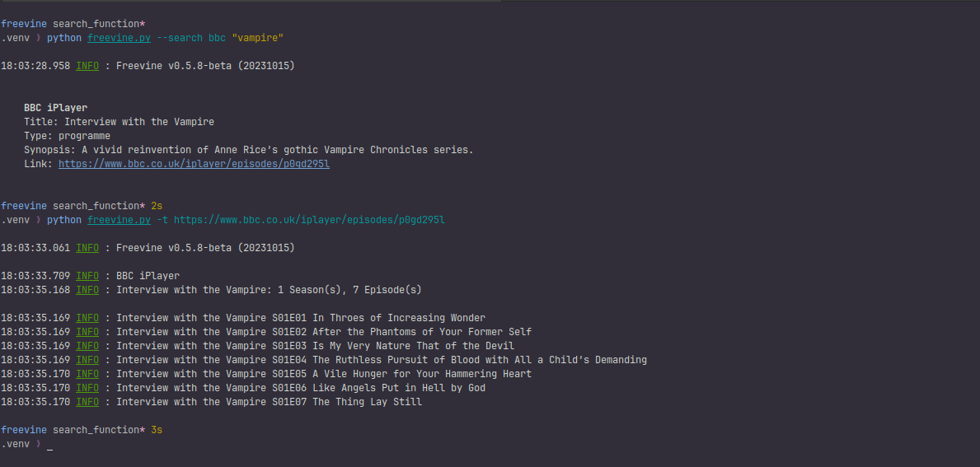Image resolution: width=980 pixels, height=467 pixels.
Task: Click the empty prompt cursor at the bottom
Action: pos(50,445)
